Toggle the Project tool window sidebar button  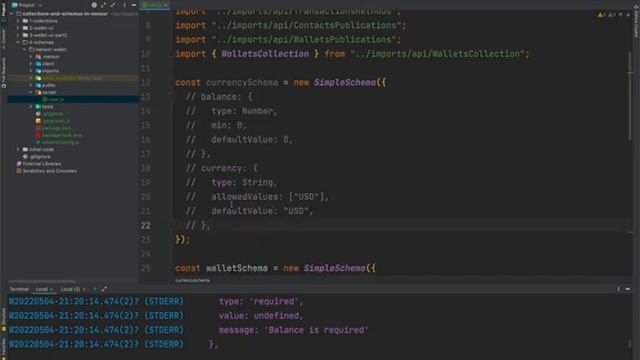[4, 12]
